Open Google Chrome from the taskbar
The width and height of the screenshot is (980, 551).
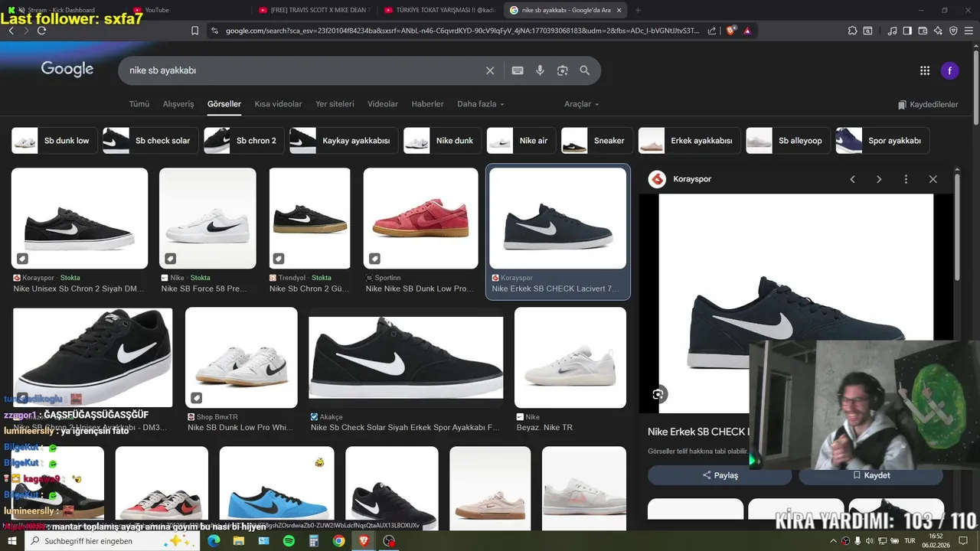(338, 541)
